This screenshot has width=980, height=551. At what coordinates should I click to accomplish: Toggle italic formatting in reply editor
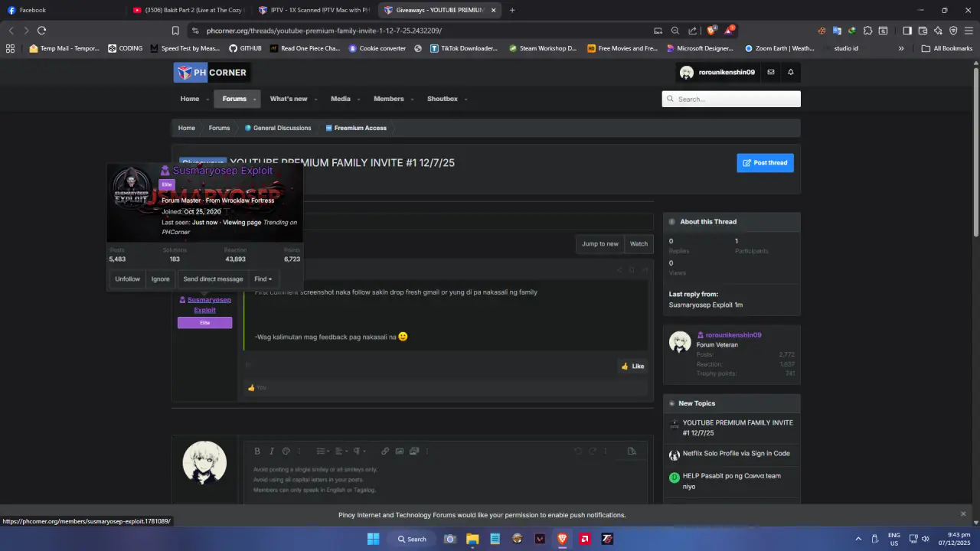coord(271,452)
